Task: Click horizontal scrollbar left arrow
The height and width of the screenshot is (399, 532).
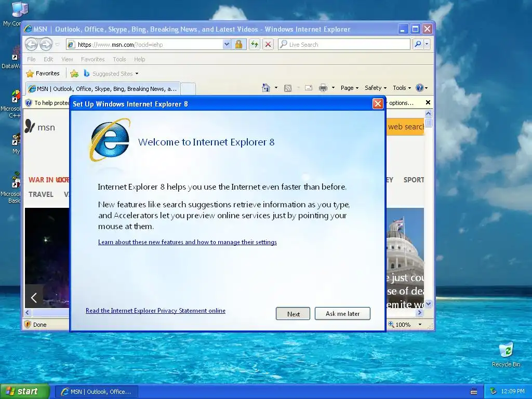Action: point(28,312)
